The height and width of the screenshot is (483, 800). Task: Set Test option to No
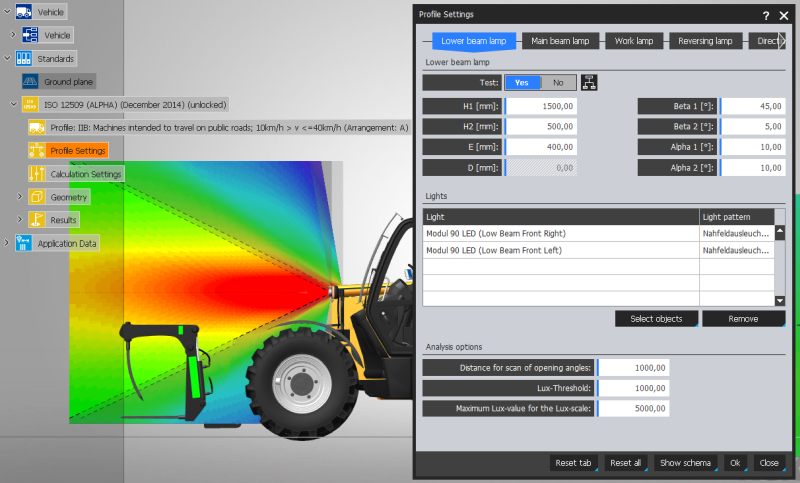tap(558, 83)
